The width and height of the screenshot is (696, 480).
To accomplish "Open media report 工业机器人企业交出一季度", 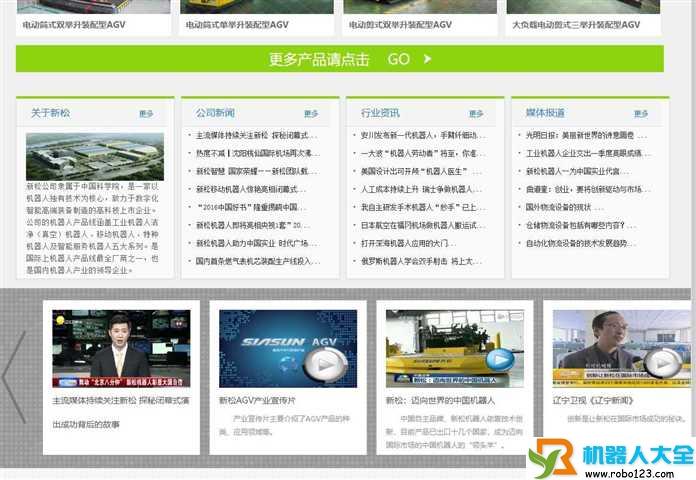I will pyautogui.click(x=588, y=153).
